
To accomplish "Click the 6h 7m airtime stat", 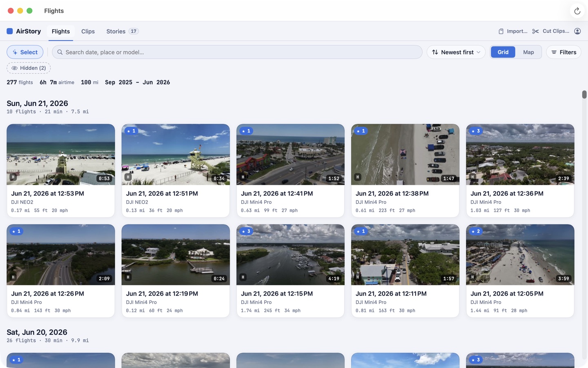I will tap(57, 82).
